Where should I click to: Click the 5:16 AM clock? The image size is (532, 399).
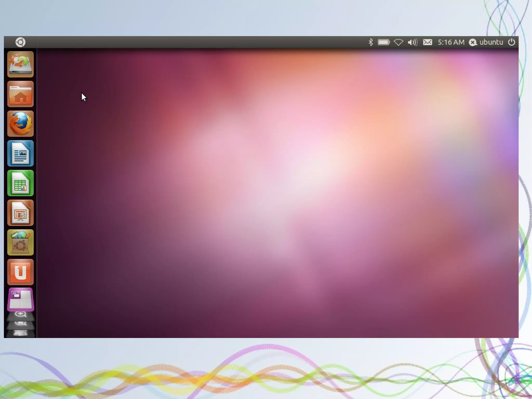451,42
